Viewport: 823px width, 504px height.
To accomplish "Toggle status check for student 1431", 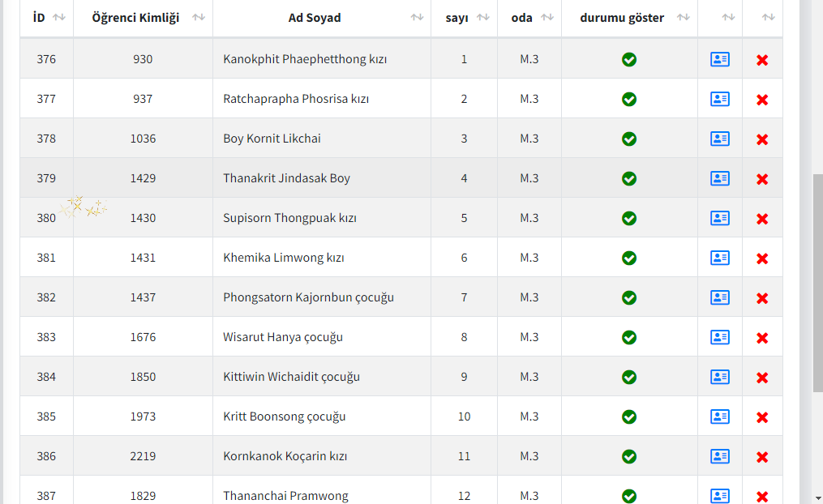I will coord(629,258).
